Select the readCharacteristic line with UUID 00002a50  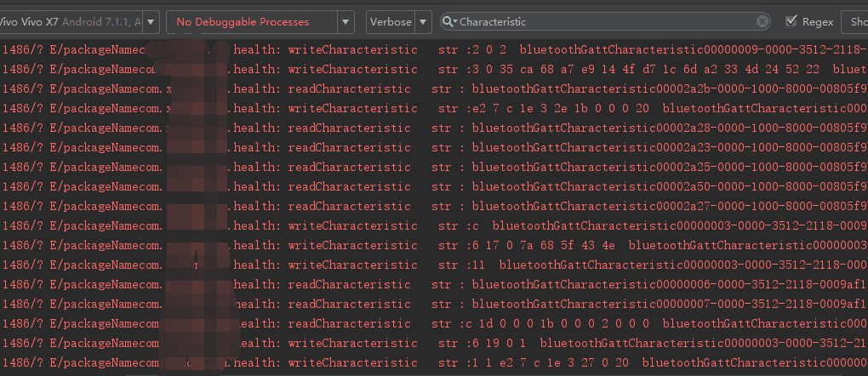(434, 186)
